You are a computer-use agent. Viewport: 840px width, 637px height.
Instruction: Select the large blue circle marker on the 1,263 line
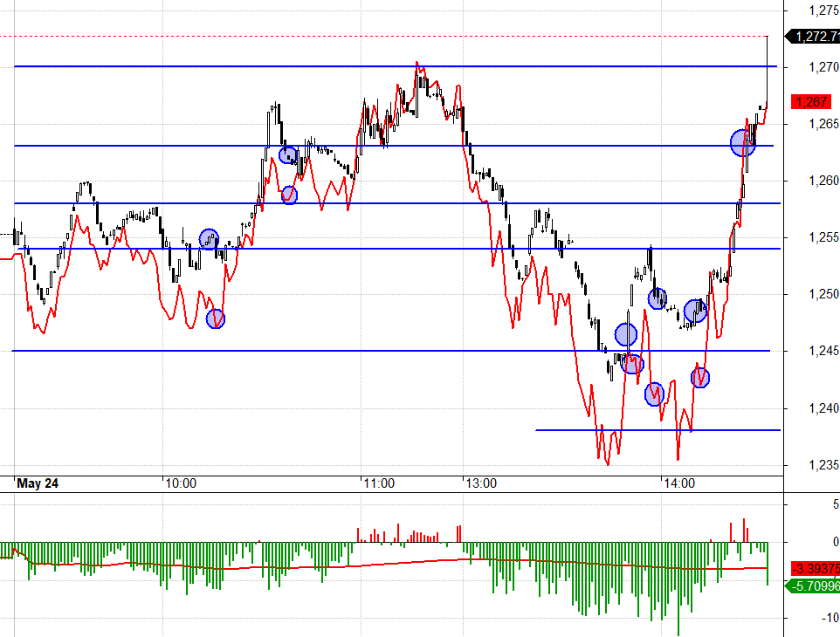743,143
